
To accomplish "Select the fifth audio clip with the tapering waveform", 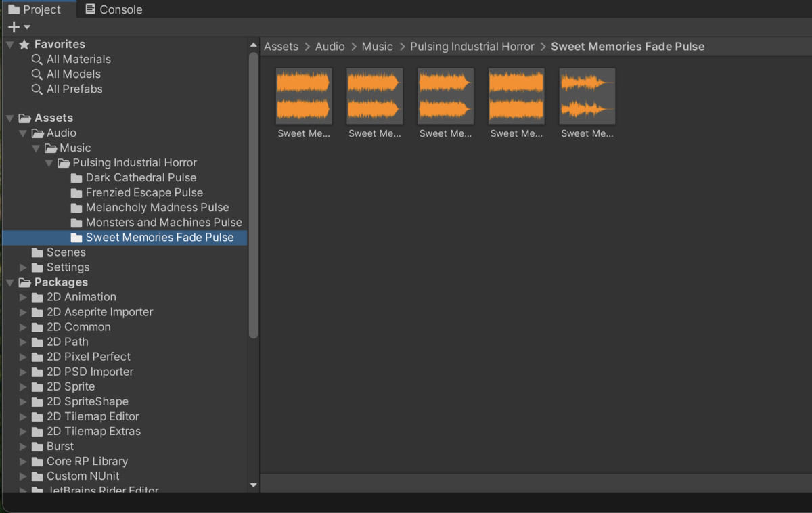I will point(587,96).
